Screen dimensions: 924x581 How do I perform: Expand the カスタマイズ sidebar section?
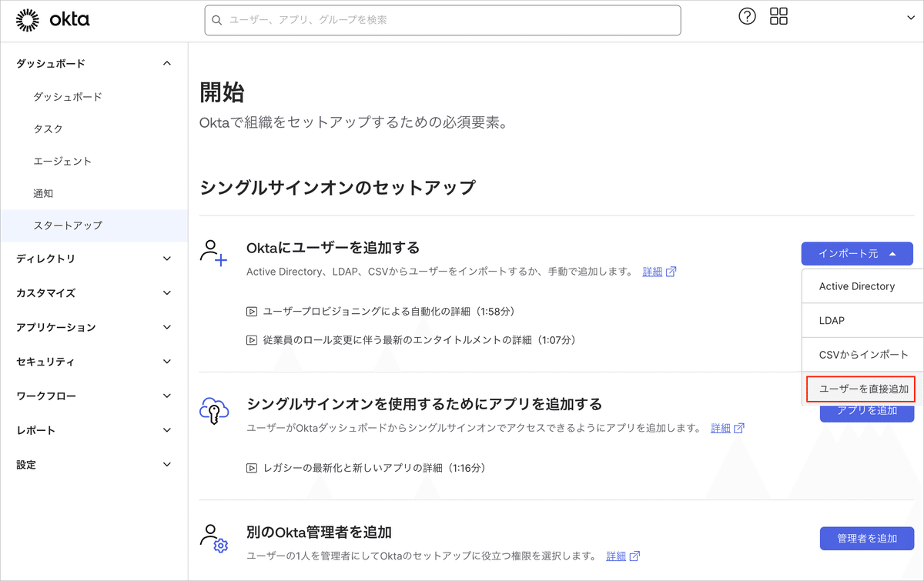[x=94, y=293]
